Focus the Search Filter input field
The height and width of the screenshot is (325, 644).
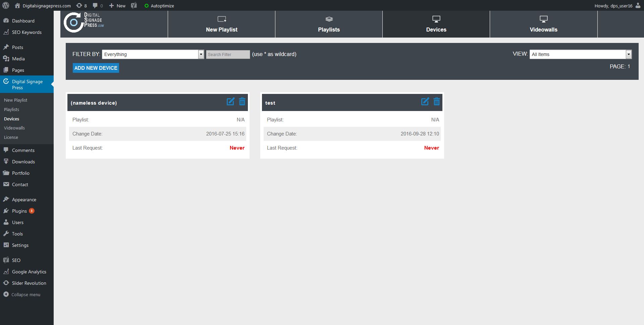[x=228, y=54]
